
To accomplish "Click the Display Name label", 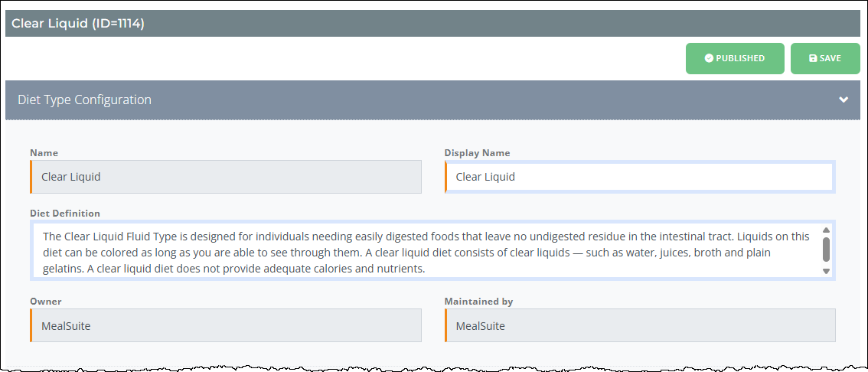I will click(477, 153).
